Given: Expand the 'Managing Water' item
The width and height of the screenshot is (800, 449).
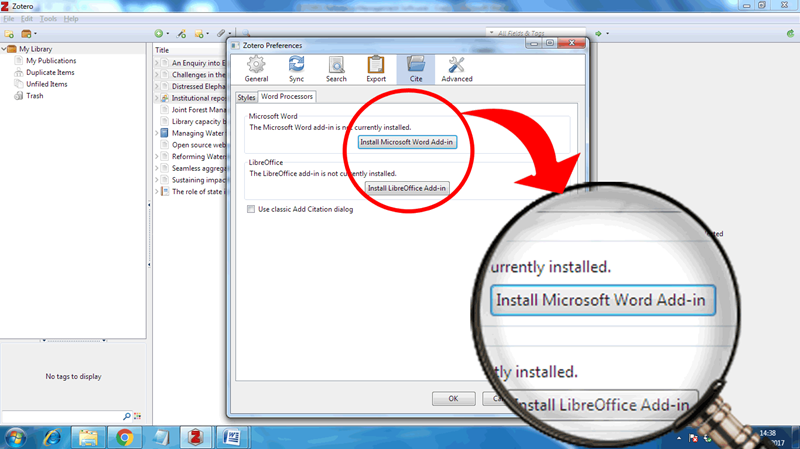Looking at the screenshot, I should click(x=157, y=133).
